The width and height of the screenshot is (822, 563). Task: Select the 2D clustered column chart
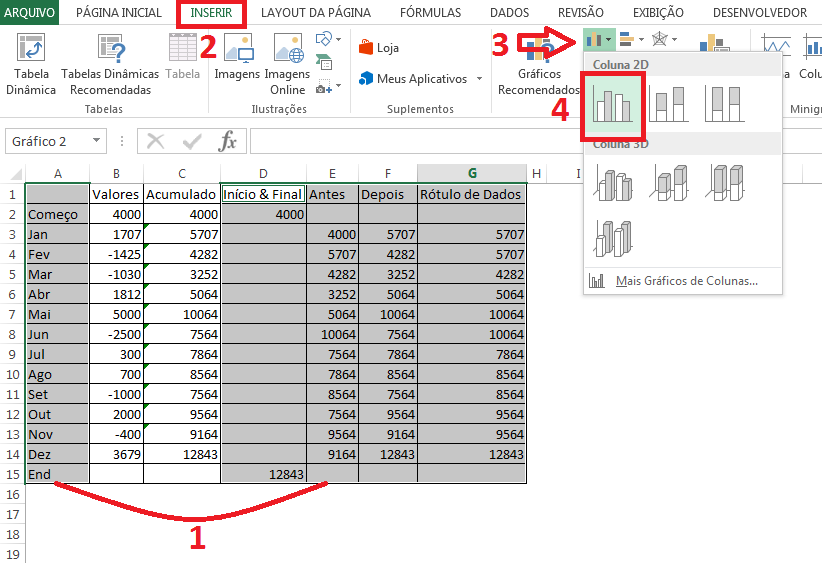[613, 103]
